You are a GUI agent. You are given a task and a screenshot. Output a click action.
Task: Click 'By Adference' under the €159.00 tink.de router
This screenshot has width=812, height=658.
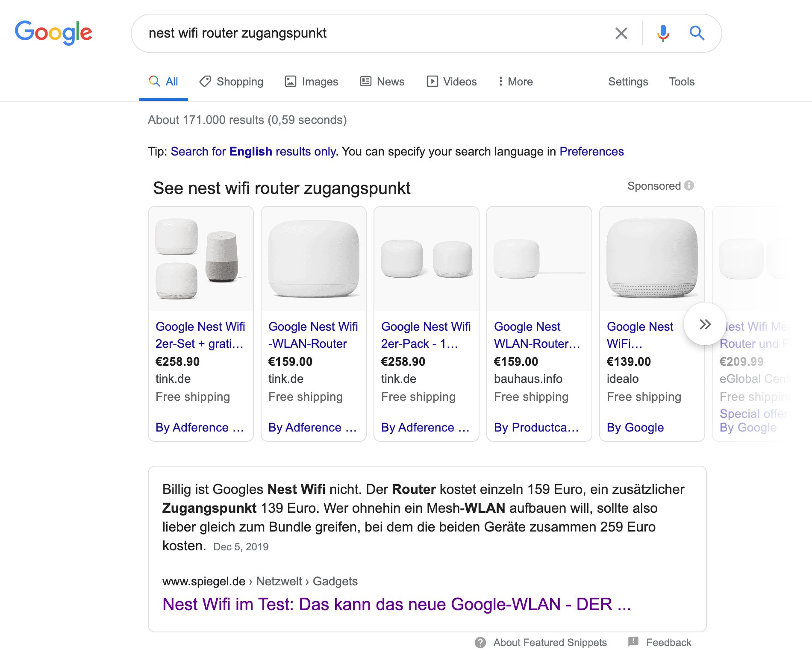point(313,427)
